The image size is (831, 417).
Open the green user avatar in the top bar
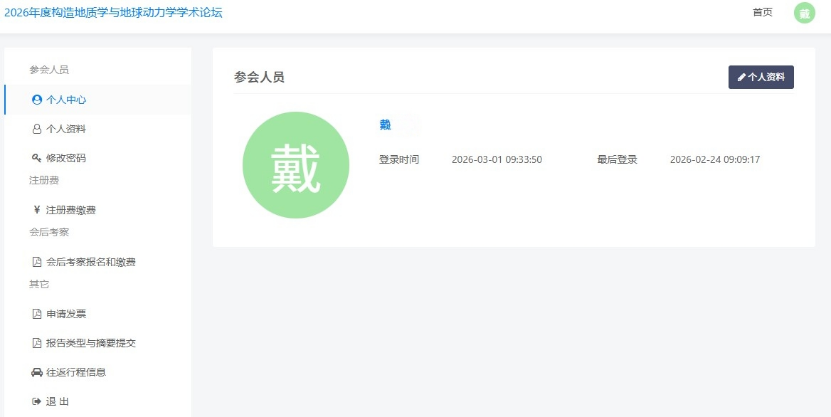[x=804, y=13]
